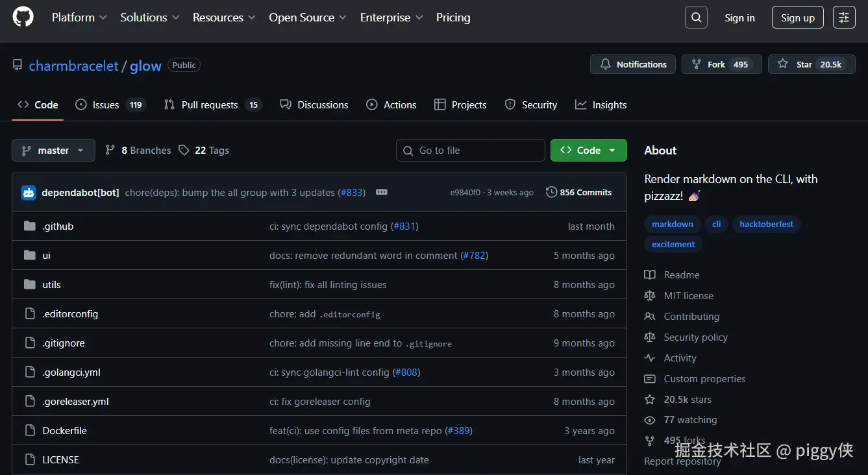The image size is (868, 475).
Task: Open the Insights tab
Action: (601, 105)
